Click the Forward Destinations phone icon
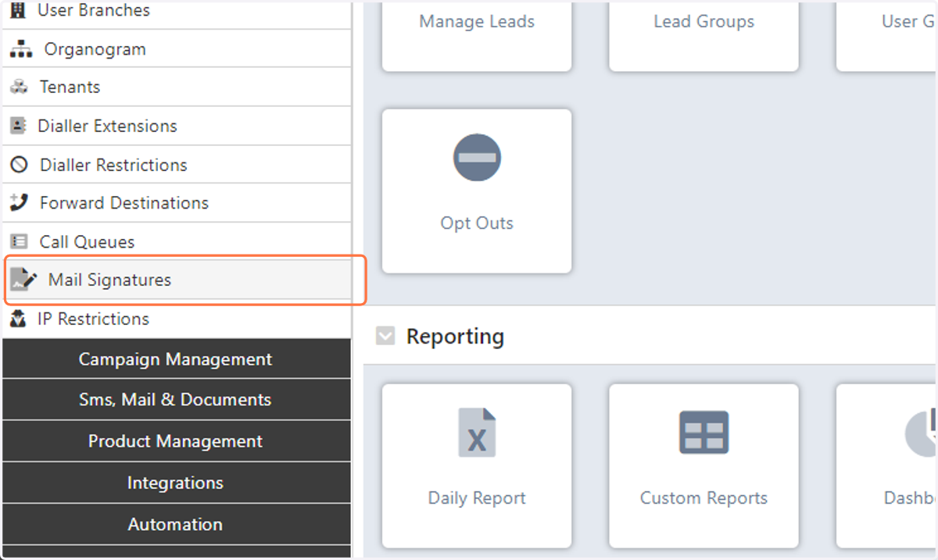The image size is (938, 560). tap(19, 203)
